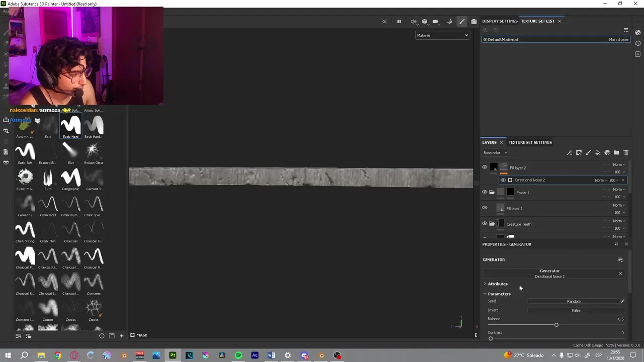Pause the viewport rendering
Viewport: 644px width, 362px height.
coord(399,22)
